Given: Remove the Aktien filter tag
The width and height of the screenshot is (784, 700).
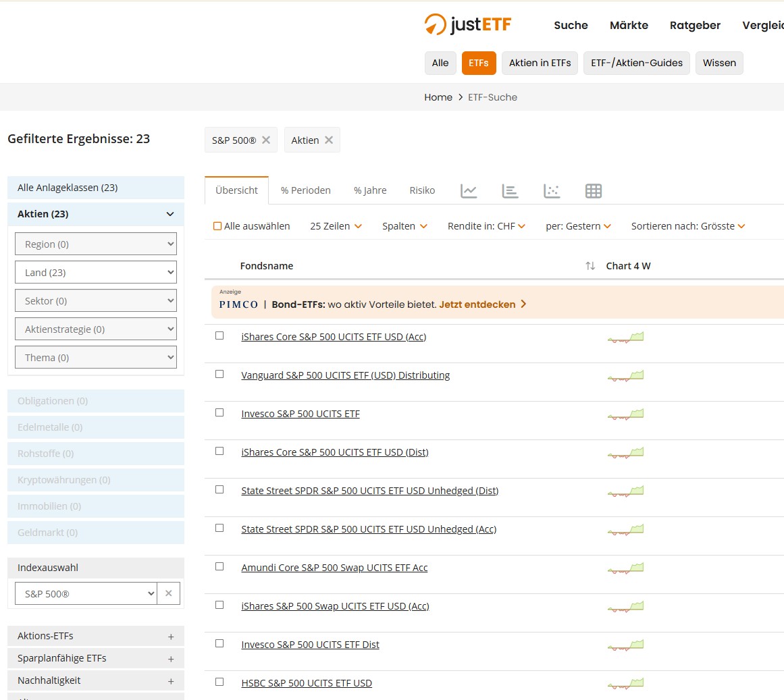Looking at the screenshot, I should click(328, 140).
